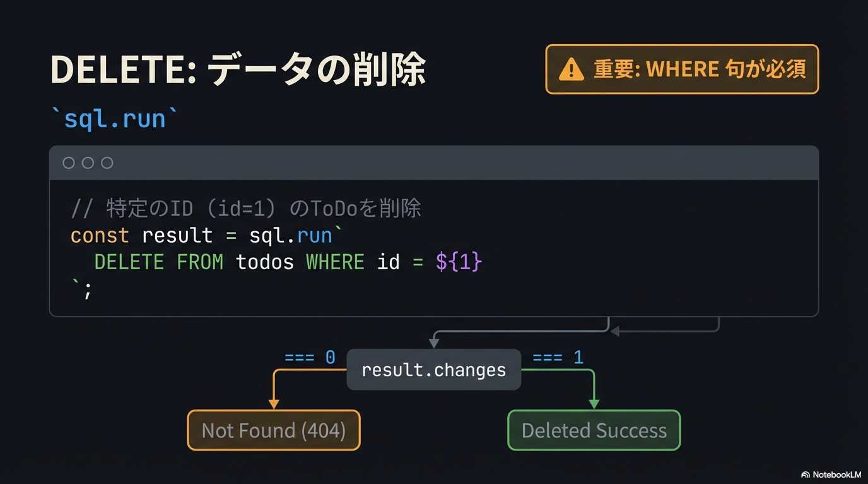The image size is (868, 484).
Task: Click the === 0 branch label
Action: click(310, 358)
